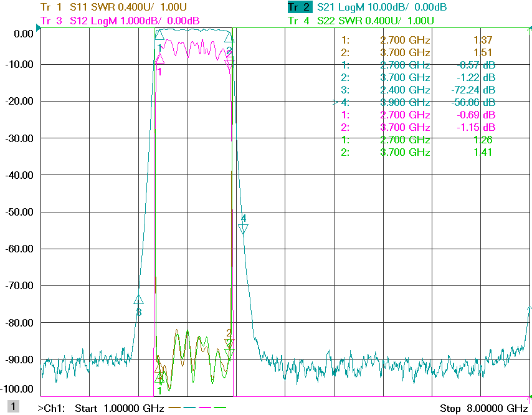Click the magenta trace legend line swatch
The image size is (532, 415).
tap(205, 407)
